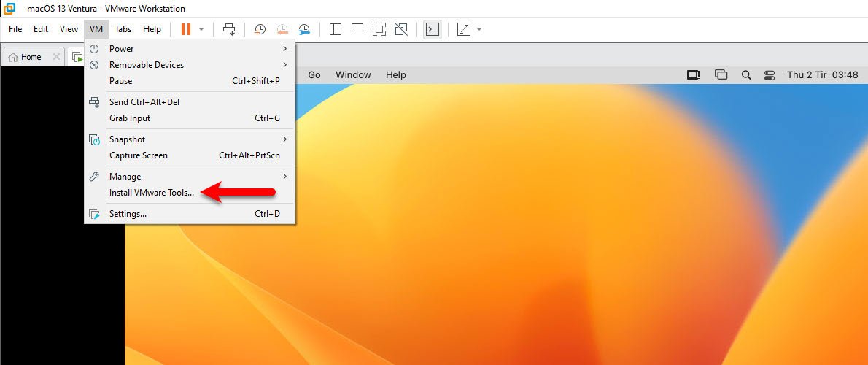Expand the Removable Devices submenu
The image size is (868, 365).
pos(190,65)
